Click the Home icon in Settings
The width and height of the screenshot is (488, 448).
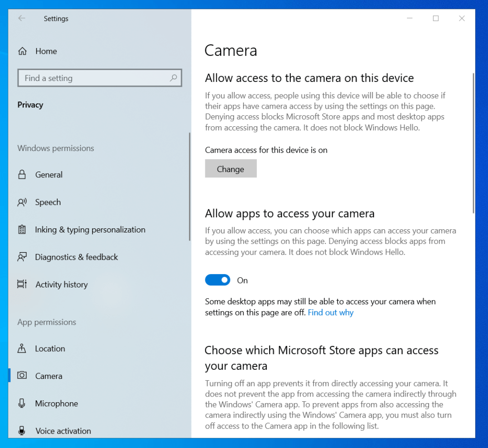point(22,51)
